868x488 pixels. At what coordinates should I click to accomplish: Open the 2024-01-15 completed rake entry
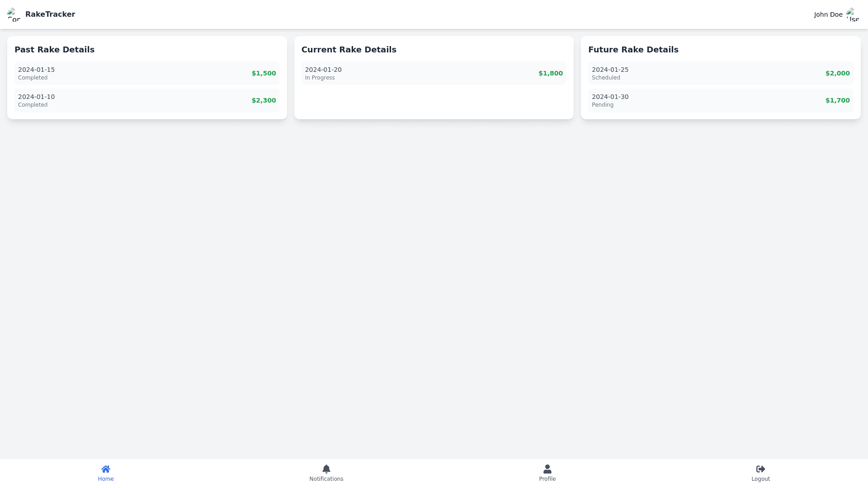pyautogui.click(x=147, y=73)
